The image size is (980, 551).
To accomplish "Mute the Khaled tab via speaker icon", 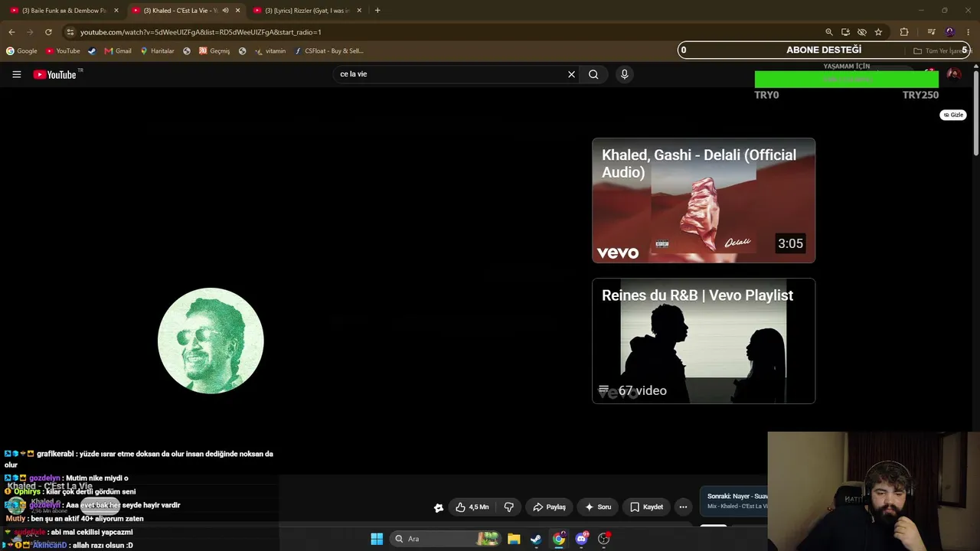I will click(x=225, y=11).
